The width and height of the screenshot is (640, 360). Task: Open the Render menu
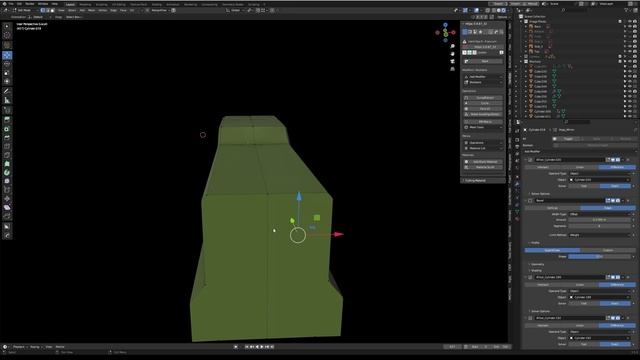point(30,4)
